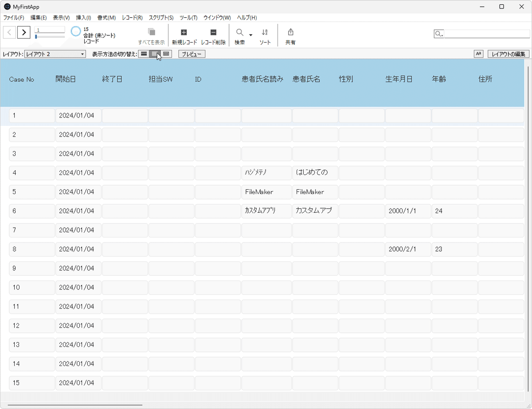
Task: Click the MyFirstApp title bar icon
Action: click(x=7, y=7)
